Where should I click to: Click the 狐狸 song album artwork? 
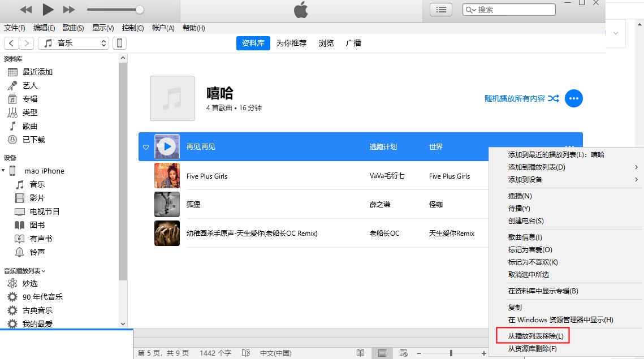click(167, 204)
